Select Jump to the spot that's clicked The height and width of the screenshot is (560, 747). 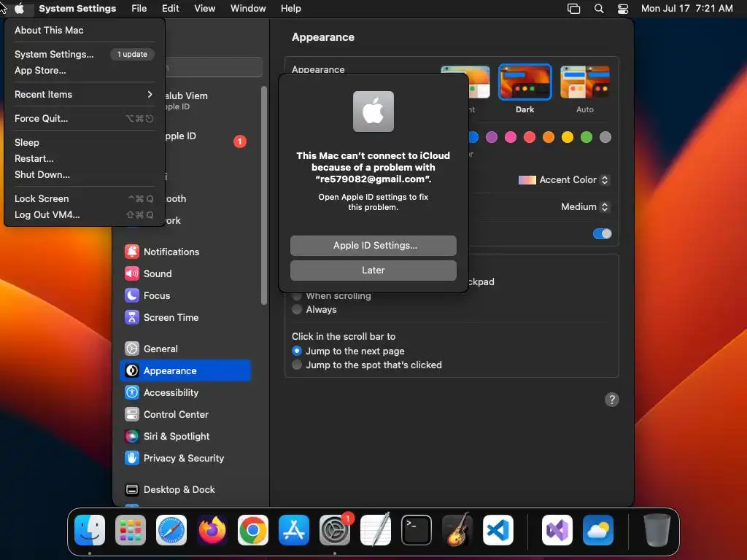click(297, 365)
